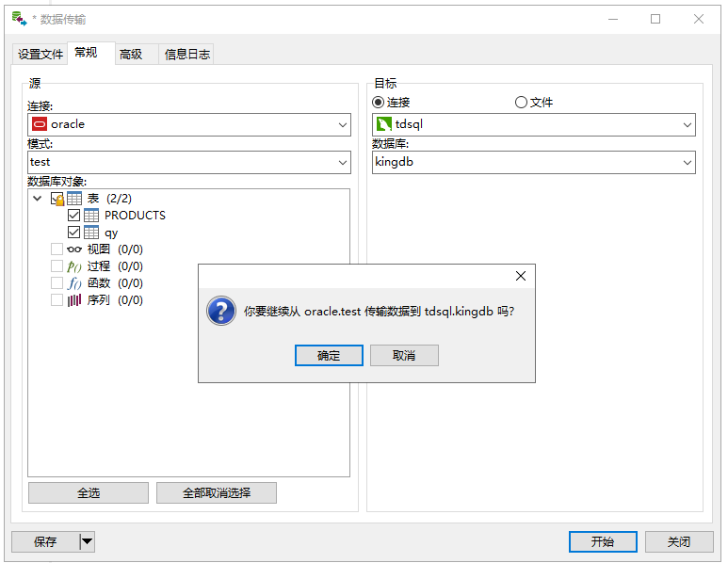The width and height of the screenshot is (728, 563).
Task: Click 取消 to cancel the transfer
Action: point(404,356)
